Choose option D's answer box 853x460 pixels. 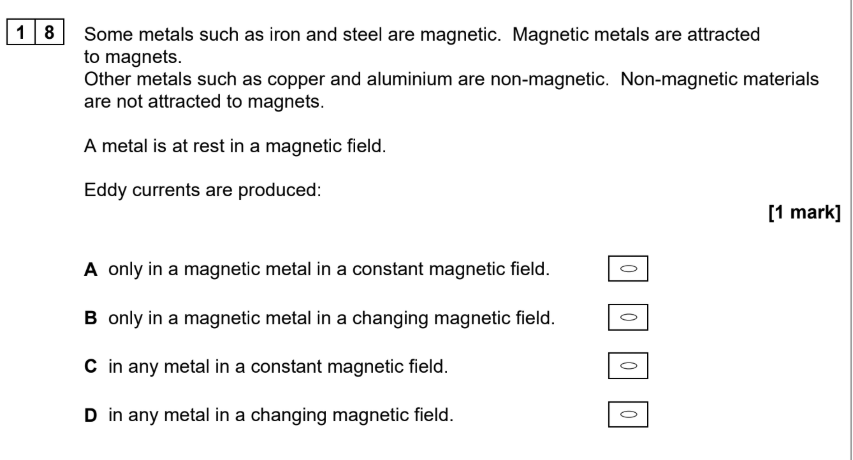628,415
